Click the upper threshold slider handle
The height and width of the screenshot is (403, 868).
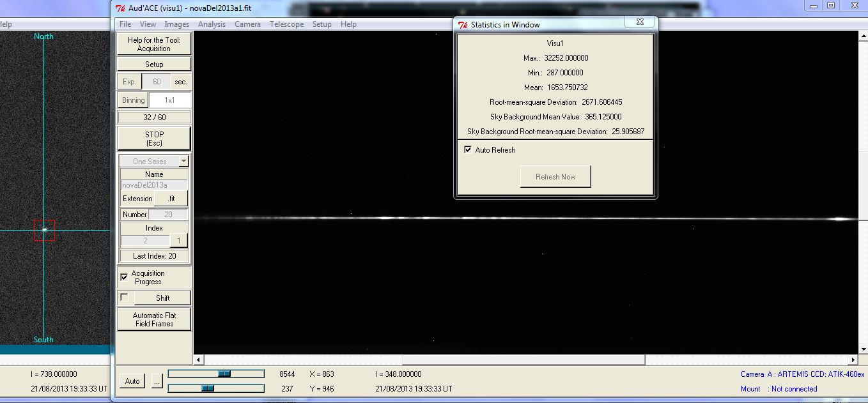pyautogui.click(x=224, y=374)
